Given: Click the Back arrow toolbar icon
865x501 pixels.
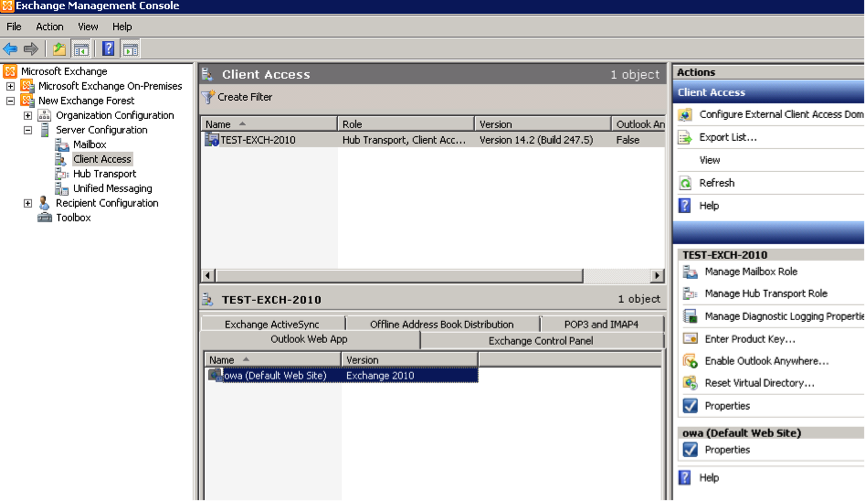Looking at the screenshot, I should [10, 49].
